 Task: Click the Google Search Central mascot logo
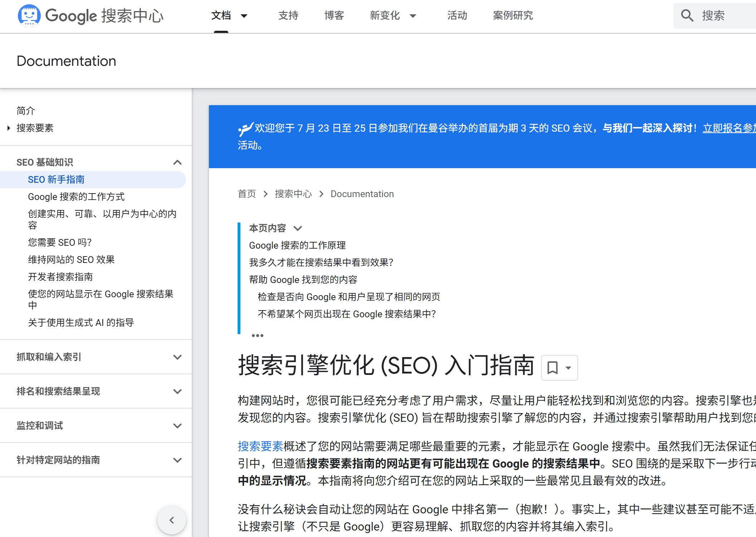29,15
